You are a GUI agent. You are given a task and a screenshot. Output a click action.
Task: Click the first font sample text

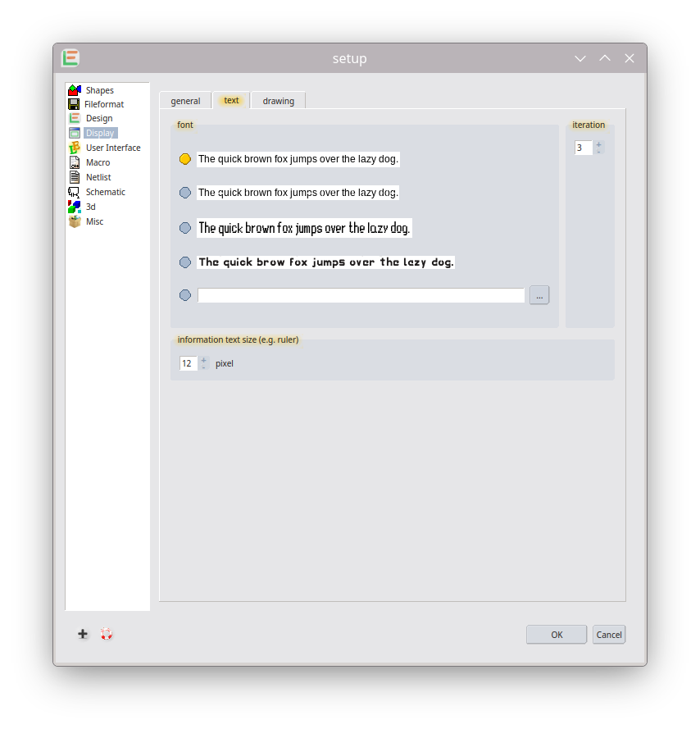click(298, 159)
